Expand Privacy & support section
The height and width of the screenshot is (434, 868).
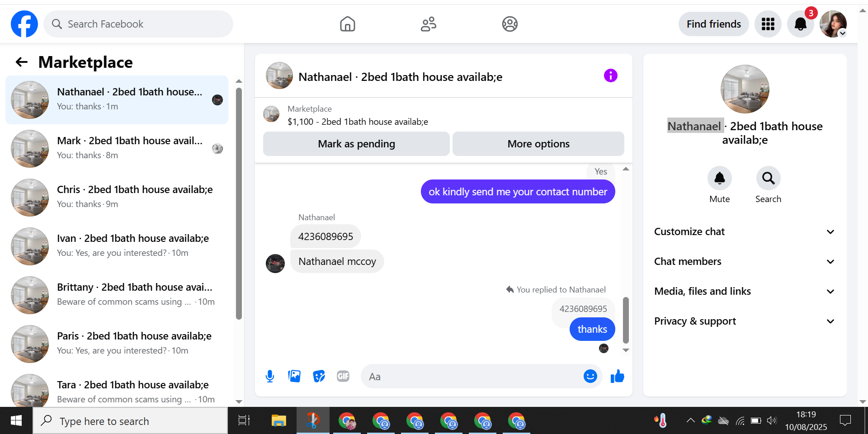(x=745, y=321)
